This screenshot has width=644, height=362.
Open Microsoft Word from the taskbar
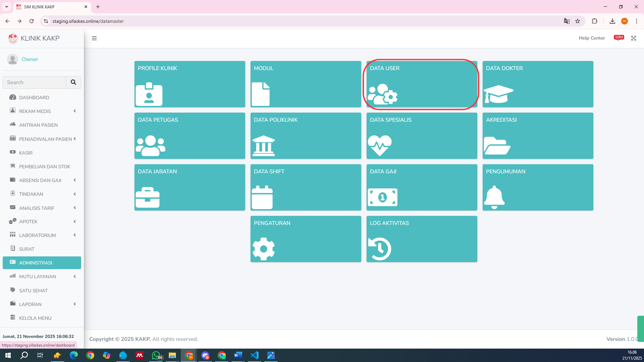tap(238, 355)
